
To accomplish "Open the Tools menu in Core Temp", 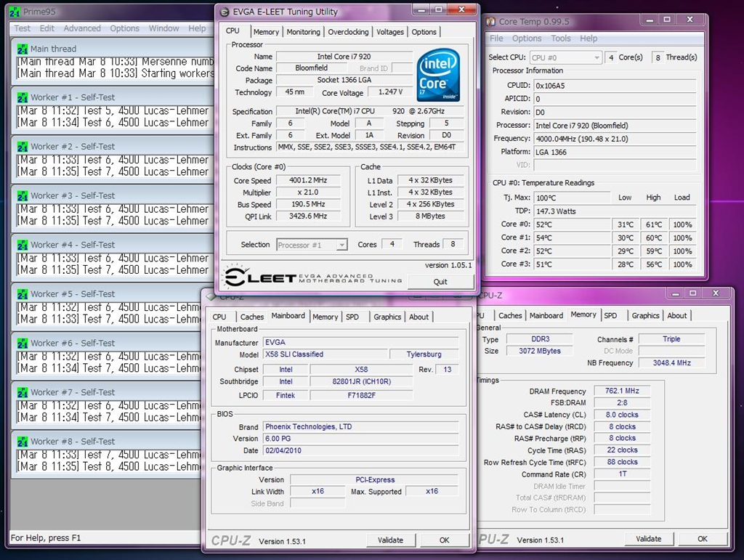I will click(x=560, y=38).
